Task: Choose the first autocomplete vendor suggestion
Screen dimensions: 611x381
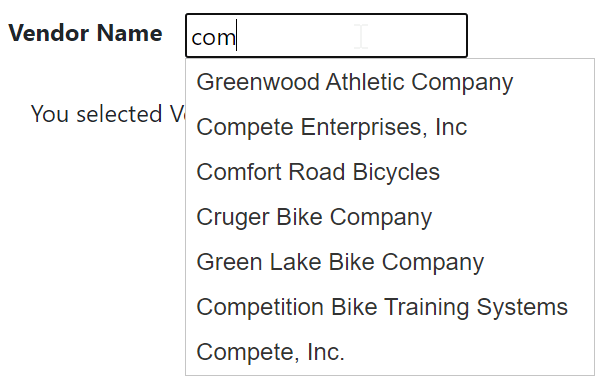Action: click(390, 82)
